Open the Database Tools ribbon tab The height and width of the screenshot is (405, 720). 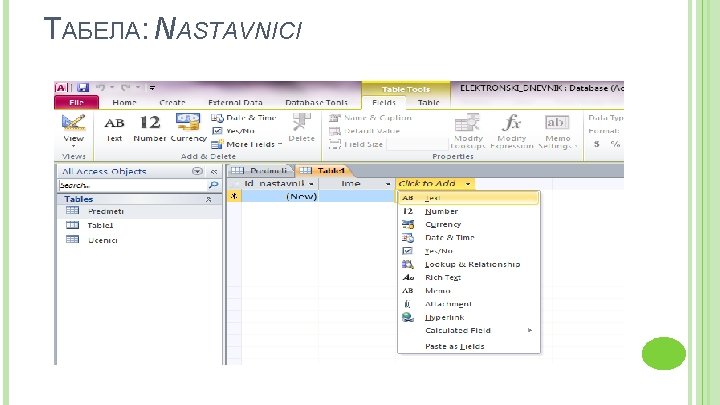coord(316,102)
